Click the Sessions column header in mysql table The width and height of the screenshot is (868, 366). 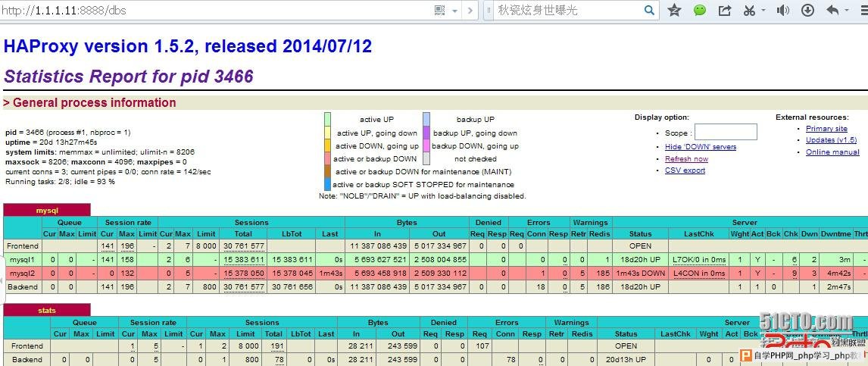click(x=251, y=223)
